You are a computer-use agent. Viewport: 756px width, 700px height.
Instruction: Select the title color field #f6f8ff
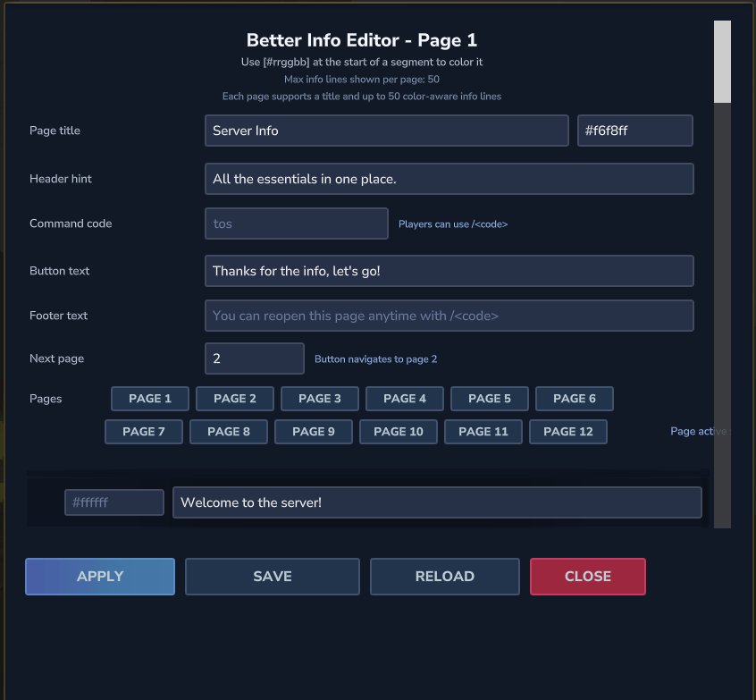click(635, 131)
